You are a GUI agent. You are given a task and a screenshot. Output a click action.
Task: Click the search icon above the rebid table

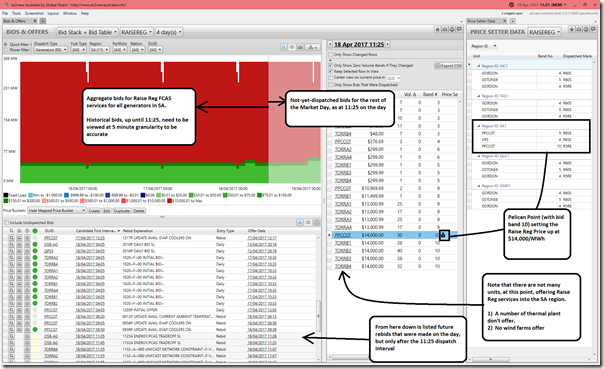(x=300, y=222)
